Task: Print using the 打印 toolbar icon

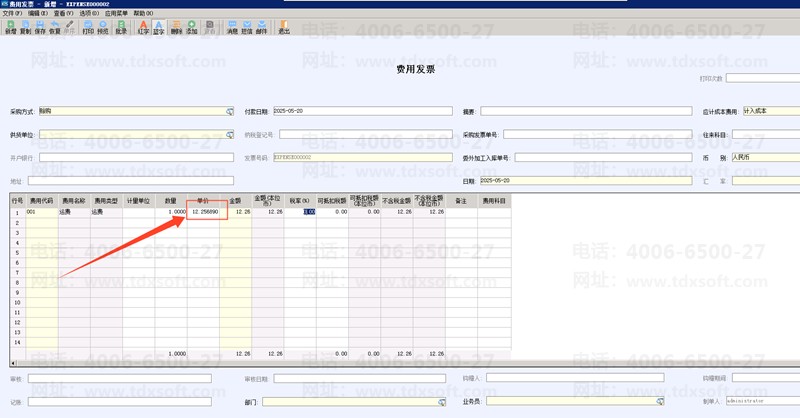Action: coord(88,28)
